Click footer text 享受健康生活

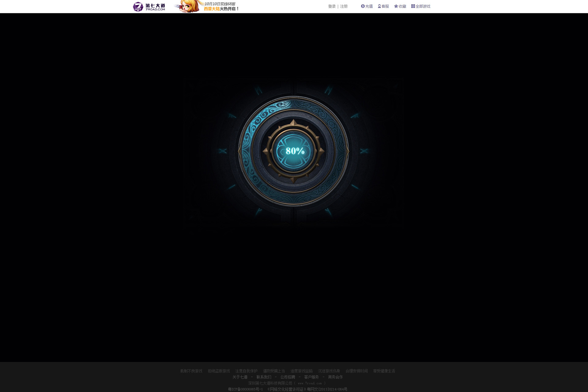(384, 371)
